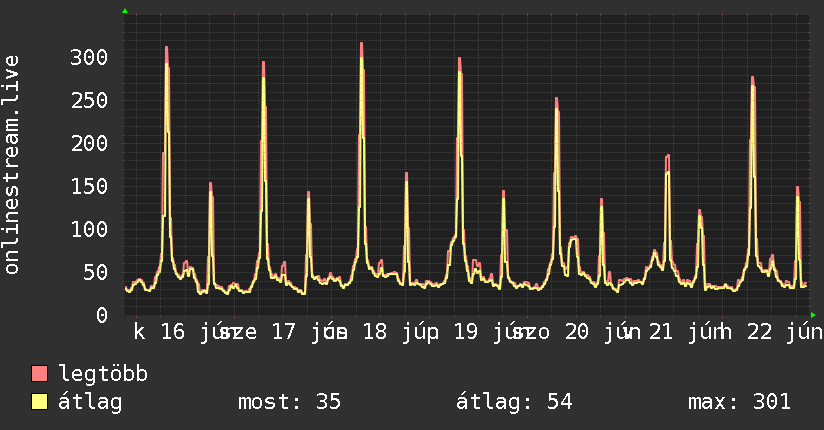Click the pink legtöbb legend swatch

[39, 374]
